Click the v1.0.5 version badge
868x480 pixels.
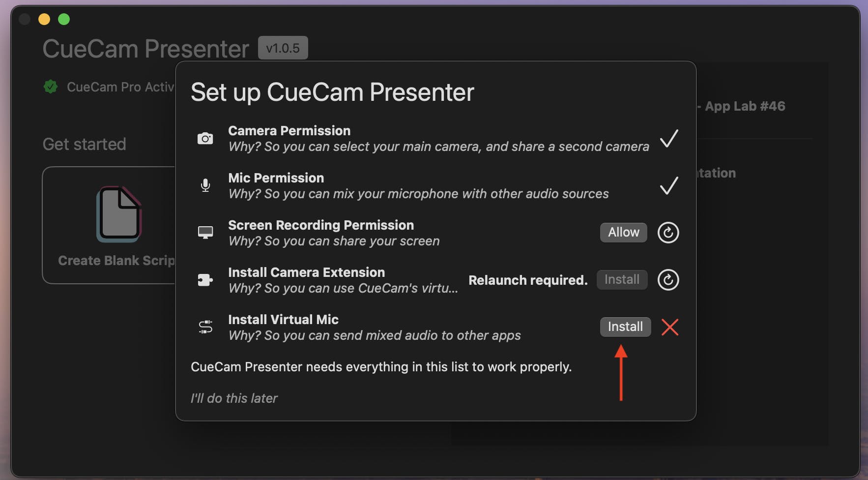click(283, 48)
